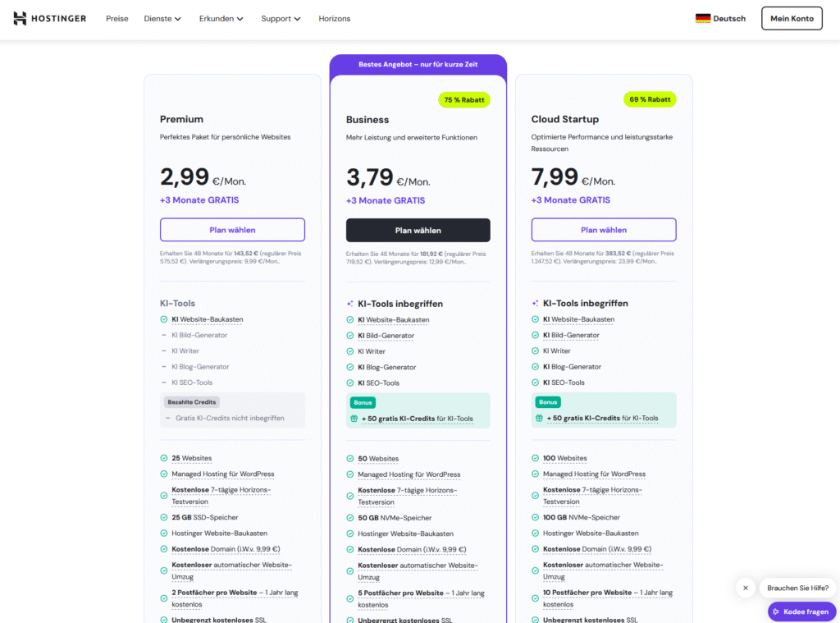This screenshot has height=623, width=840.
Task: Click Hostinger Website-Baukasten in Business plan
Action: 405,534
